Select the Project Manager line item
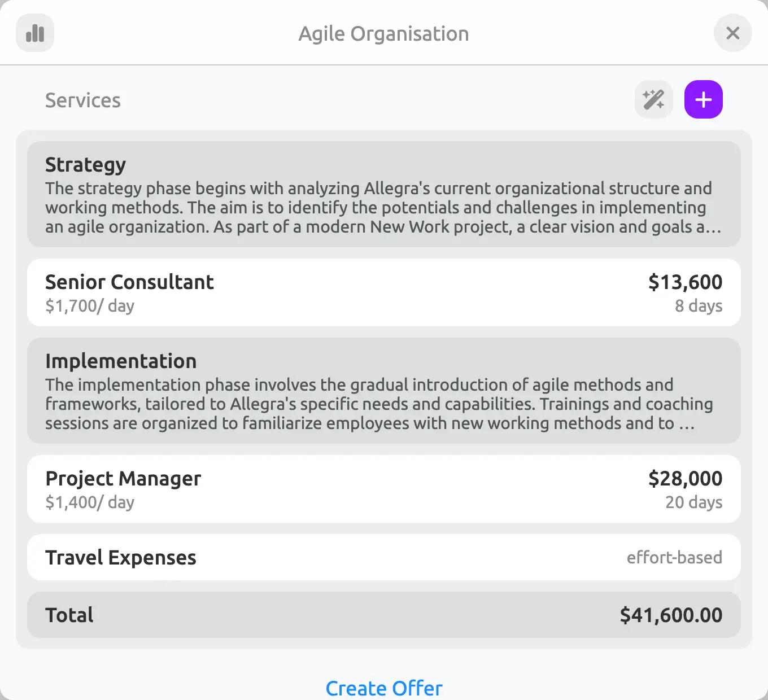The height and width of the screenshot is (700, 768). [384, 489]
